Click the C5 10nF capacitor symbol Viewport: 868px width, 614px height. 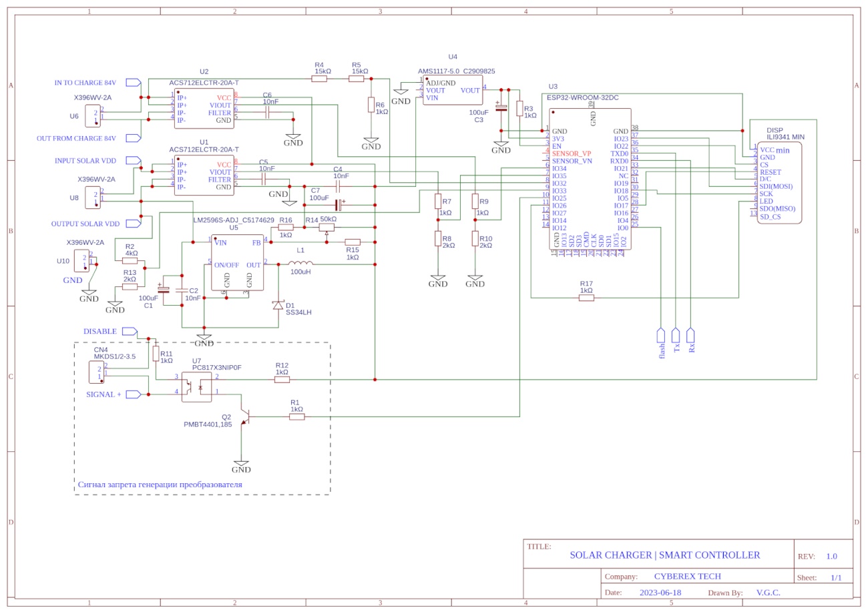pos(264,180)
